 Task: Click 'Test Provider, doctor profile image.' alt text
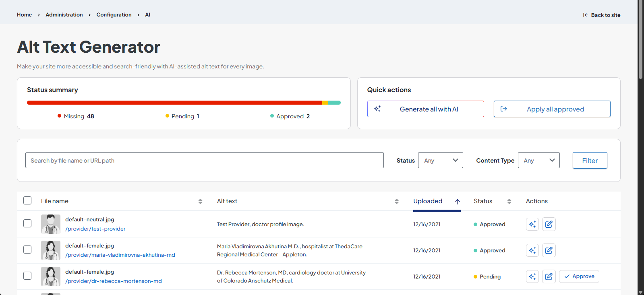[261, 224]
